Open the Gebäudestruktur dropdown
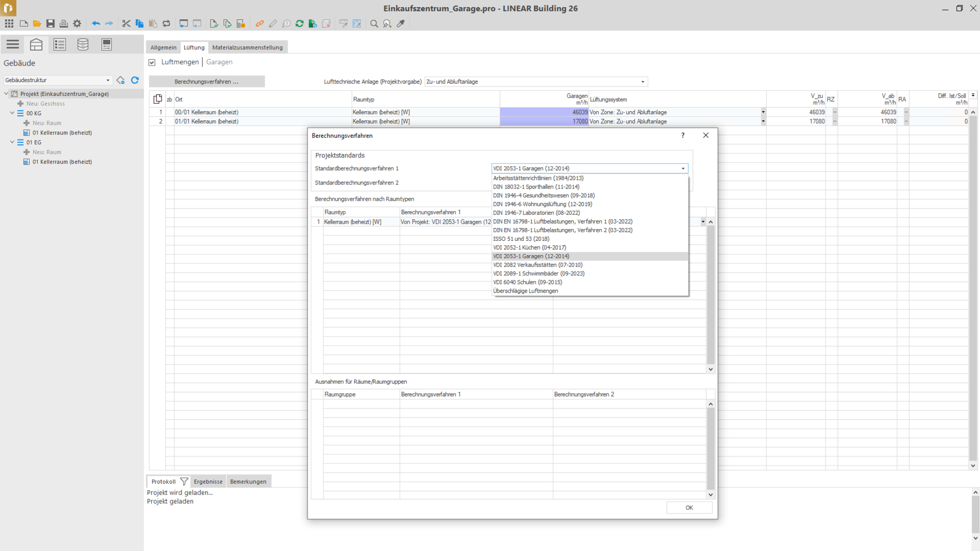 107,80
